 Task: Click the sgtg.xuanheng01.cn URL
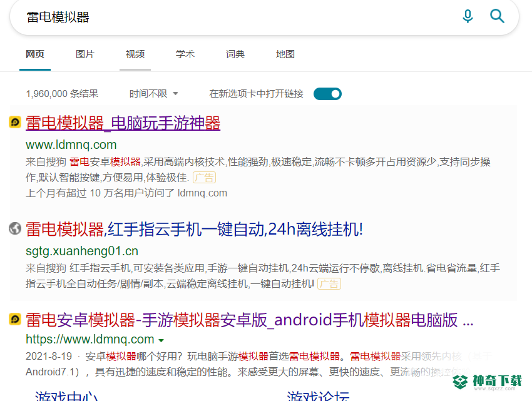82,251
